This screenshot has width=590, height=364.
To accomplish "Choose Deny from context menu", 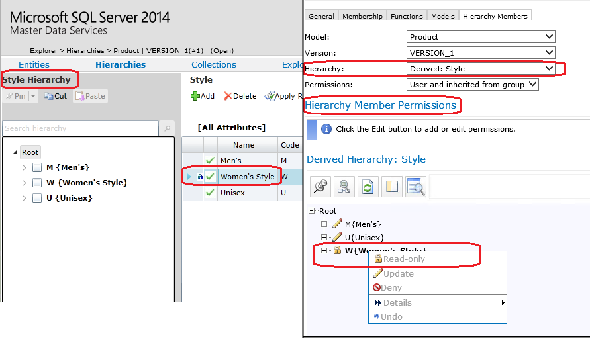I will pyautogui.click(x=438, y=287).
